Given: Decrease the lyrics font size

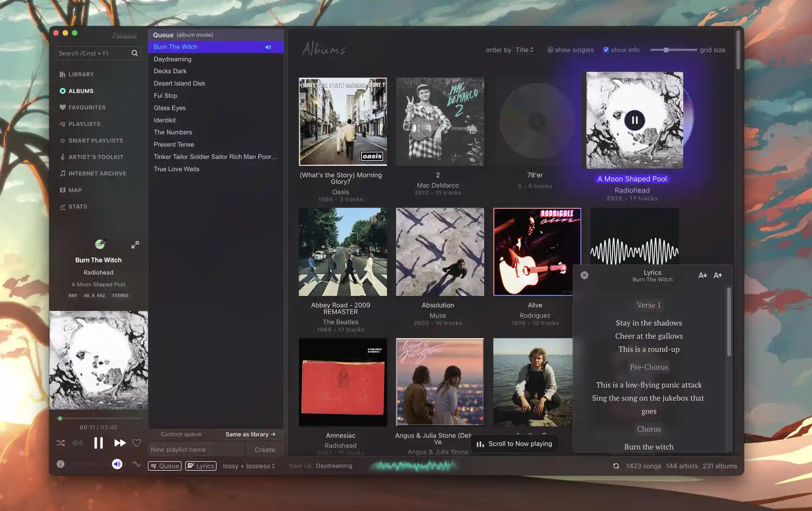Looking at the screenshot, I should 703,276.
